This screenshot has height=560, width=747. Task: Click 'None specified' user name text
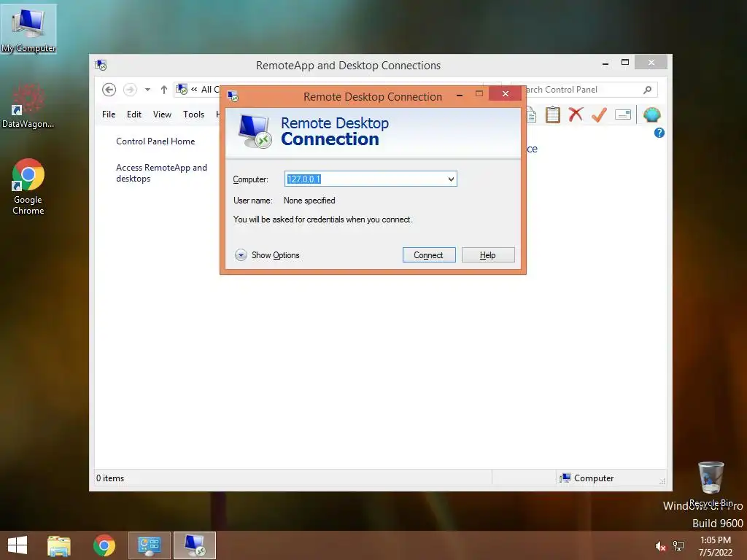pyautogui.click(x=309, y=201)
